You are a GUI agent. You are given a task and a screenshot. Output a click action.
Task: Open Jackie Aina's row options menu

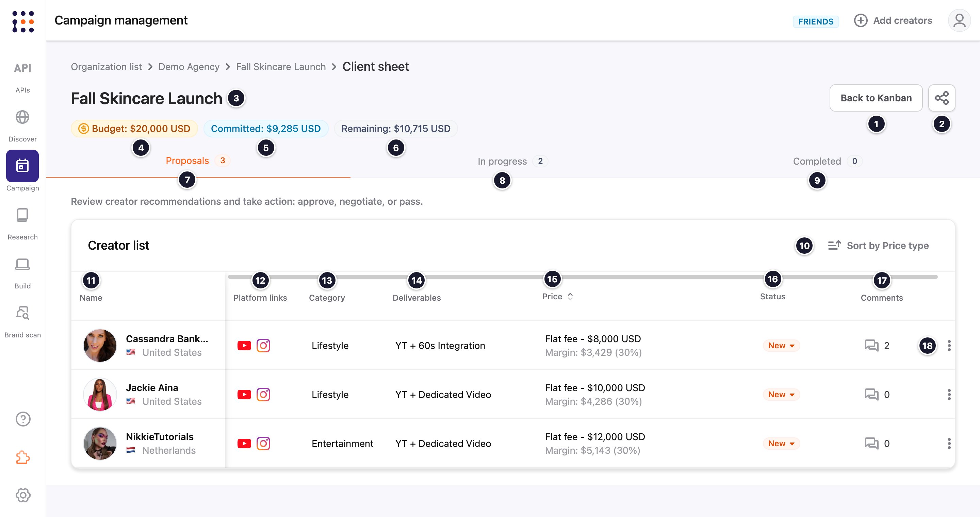pyautogui.click(x=949, y=395)
